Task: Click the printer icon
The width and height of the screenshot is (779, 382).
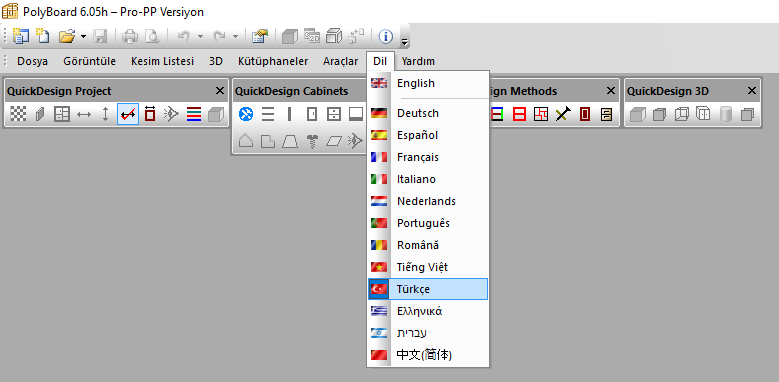Action: [x=130, y=36]
